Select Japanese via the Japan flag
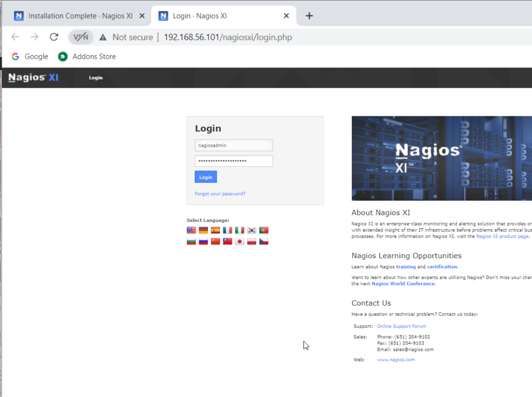This screenshot has height=397, width=532. 240,241
